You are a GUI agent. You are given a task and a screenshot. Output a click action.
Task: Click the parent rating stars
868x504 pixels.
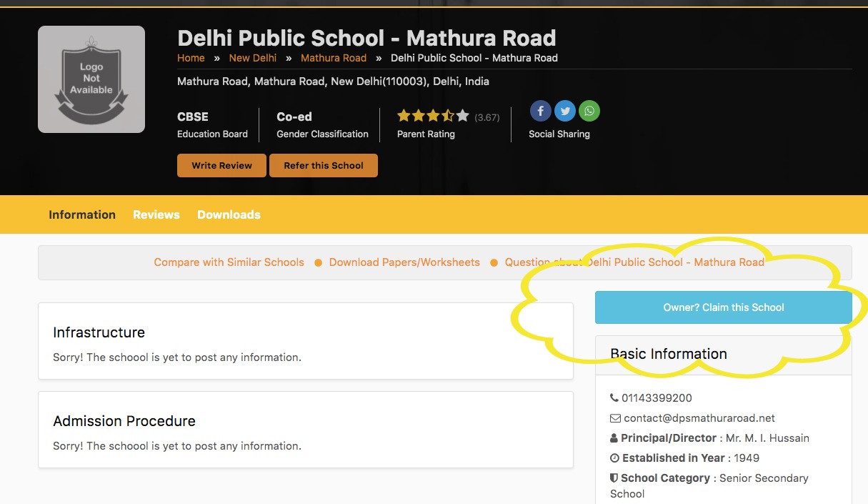[433, 116]
